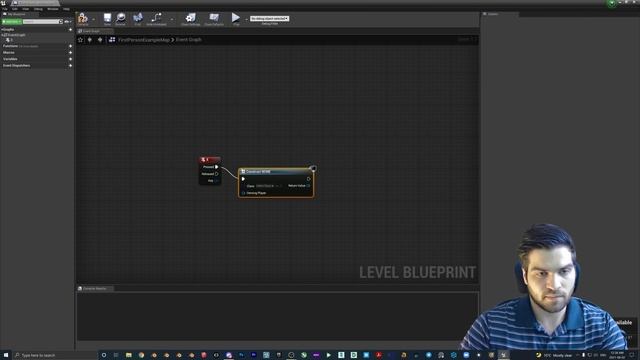Click the green Add New button
This screenshot has width=640, height=360.
pyautogui.click(x=12, y=22)
